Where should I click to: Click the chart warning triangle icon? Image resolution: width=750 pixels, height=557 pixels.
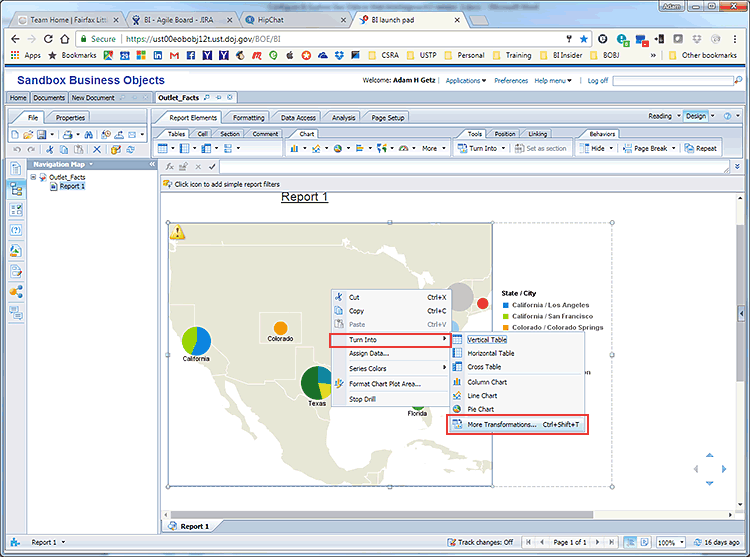tap(177, 232)
